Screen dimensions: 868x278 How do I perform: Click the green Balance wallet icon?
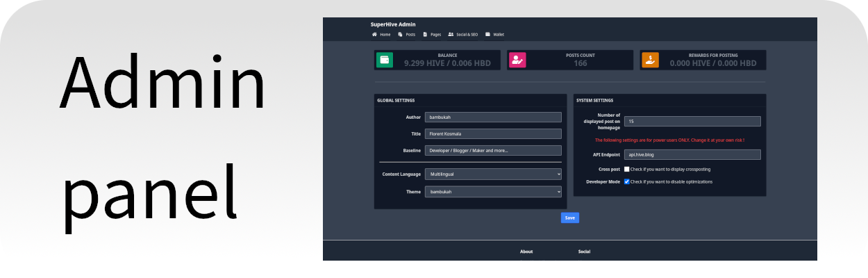384,60
